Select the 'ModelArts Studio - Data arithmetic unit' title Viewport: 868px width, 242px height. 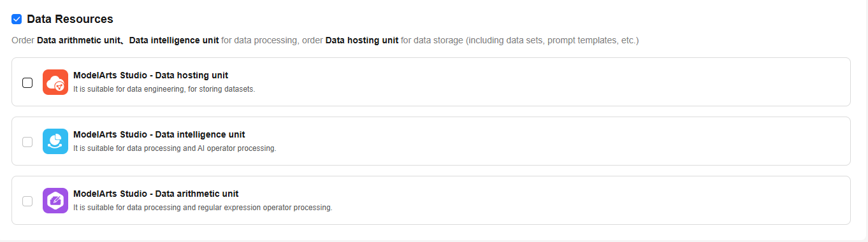(156, 194)
